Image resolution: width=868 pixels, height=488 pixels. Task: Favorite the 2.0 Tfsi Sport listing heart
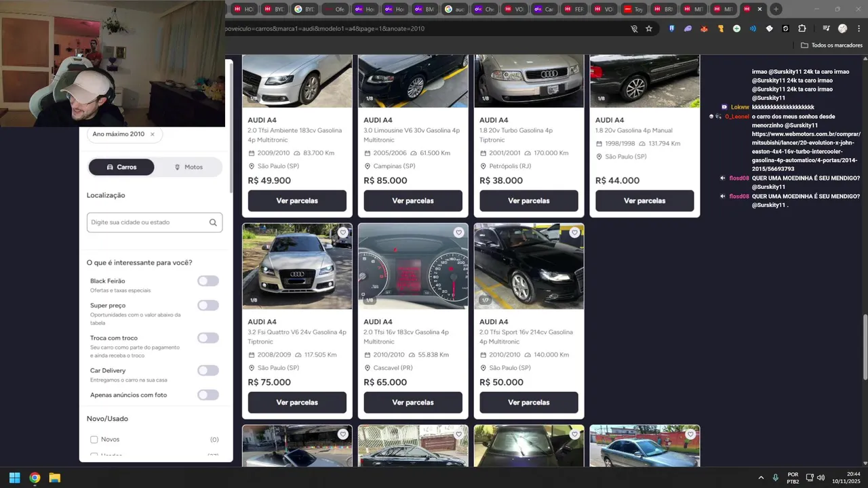575,232
